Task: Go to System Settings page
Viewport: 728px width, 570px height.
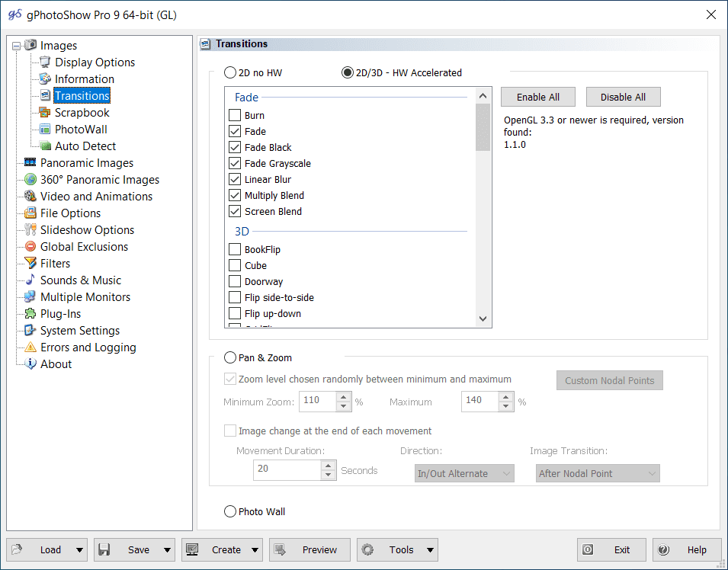Action: (80, 330)
